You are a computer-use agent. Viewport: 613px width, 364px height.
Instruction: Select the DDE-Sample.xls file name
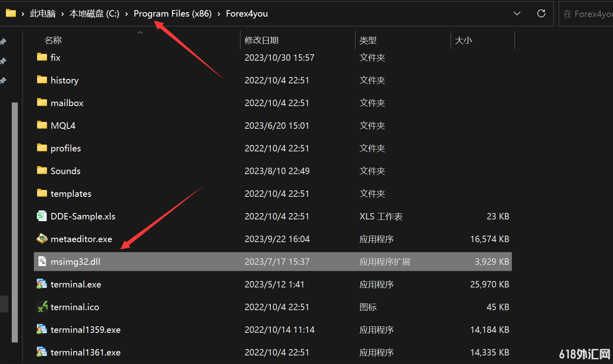(83, 216)
